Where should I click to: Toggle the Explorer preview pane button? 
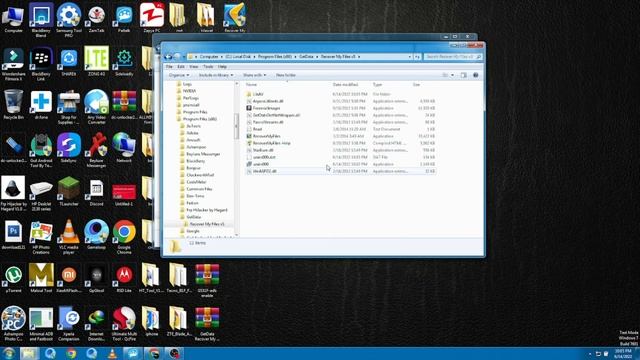(463, 75)
